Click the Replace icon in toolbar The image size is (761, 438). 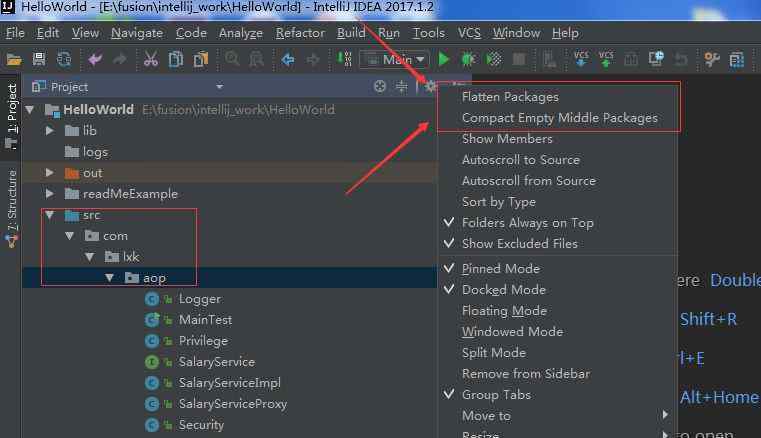[x=256, y=60]
